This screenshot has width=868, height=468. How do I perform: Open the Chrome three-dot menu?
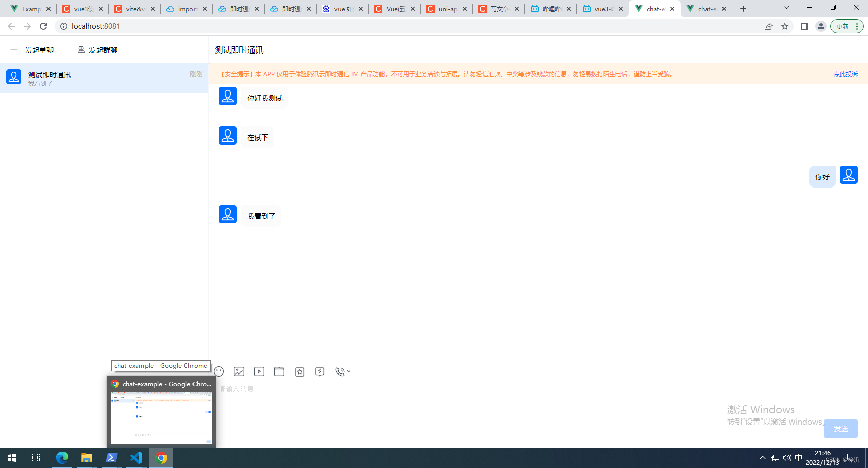[x=857, y=26]
